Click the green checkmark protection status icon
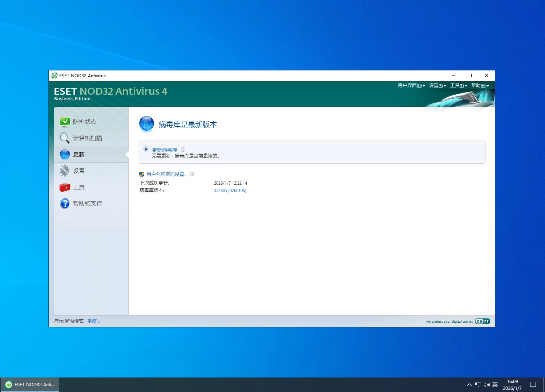Viewport: 545px width, 392px height. point(65,122)
